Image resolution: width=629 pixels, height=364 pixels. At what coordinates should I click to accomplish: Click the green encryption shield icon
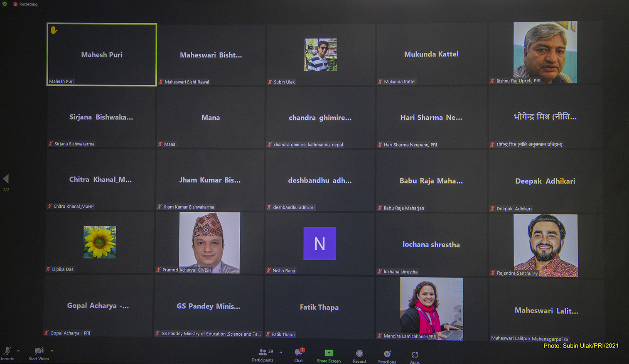[5, 4]
